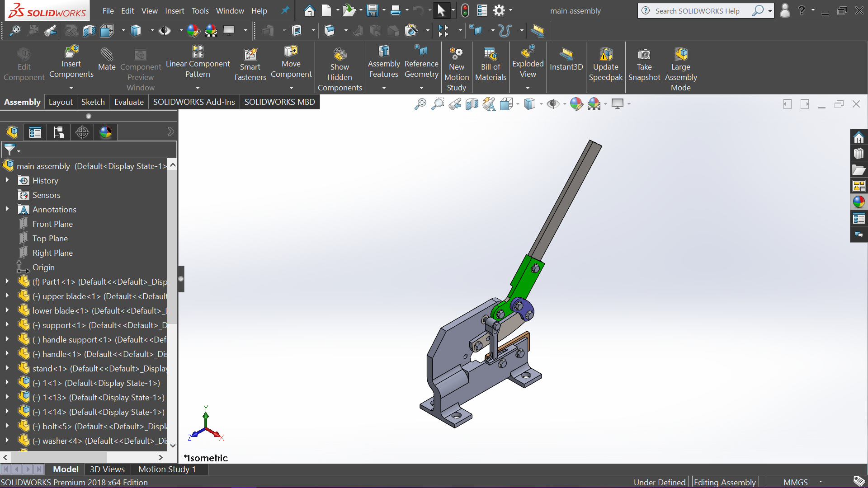Viewport: 868px width, 488px height.
Task: Insert a Bill of Materials
Action: click(491, 65)
